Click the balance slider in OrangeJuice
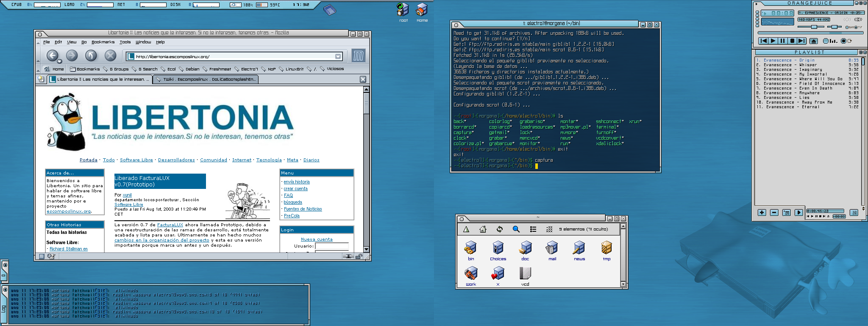Viewport: 868px width, 326px height. click(835, 27)
